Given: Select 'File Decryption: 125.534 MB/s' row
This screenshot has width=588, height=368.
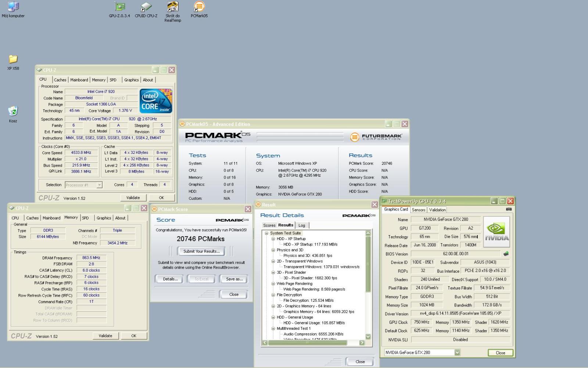Looking at the screenshot, I should 309,300.
